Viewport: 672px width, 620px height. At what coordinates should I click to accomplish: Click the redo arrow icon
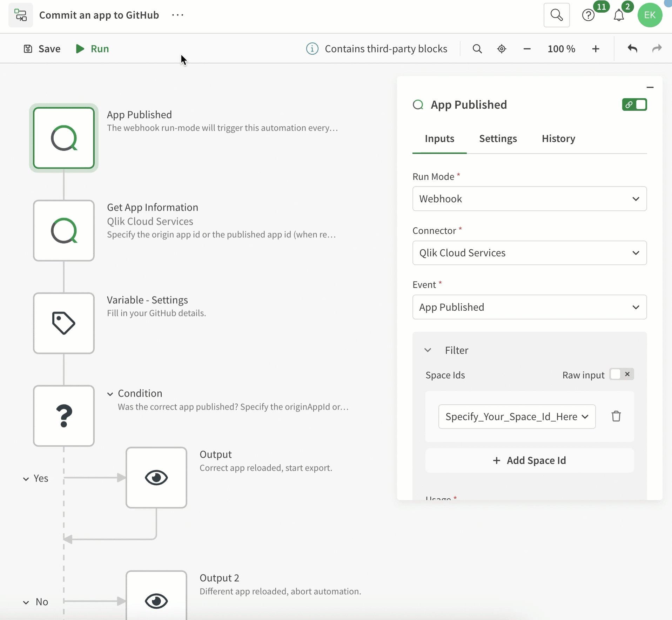[657, 48]
